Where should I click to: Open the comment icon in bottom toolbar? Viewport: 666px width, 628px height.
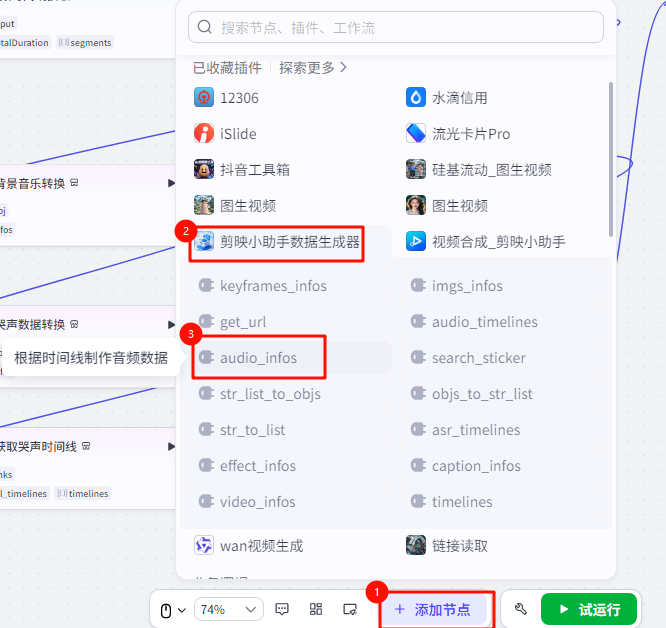tap(282, 609)
